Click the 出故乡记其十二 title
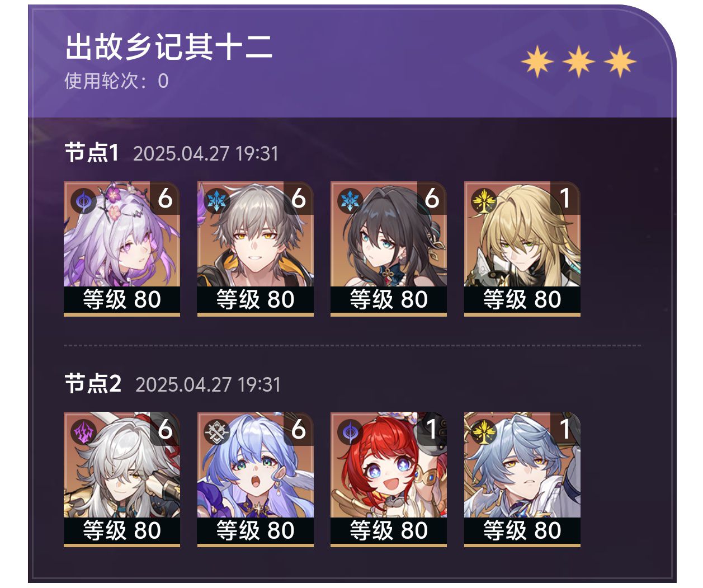The width and height of the screenshot is (703, 588). 169,46
